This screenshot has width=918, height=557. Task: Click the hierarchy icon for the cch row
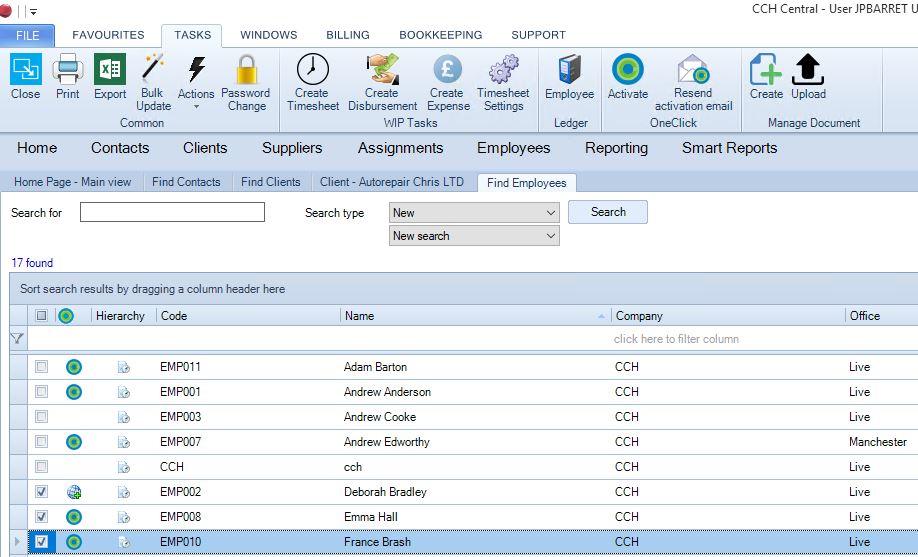coord(124,467)
